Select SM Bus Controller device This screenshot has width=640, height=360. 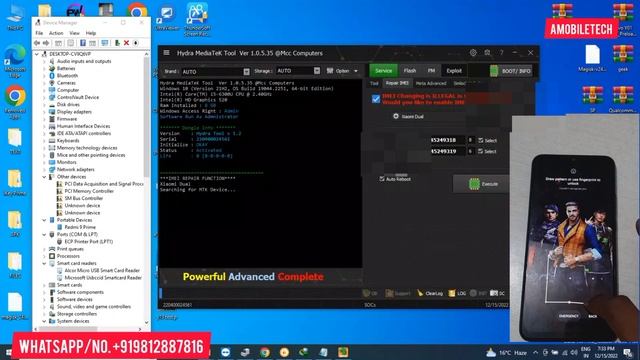click(x=84, y=198)
